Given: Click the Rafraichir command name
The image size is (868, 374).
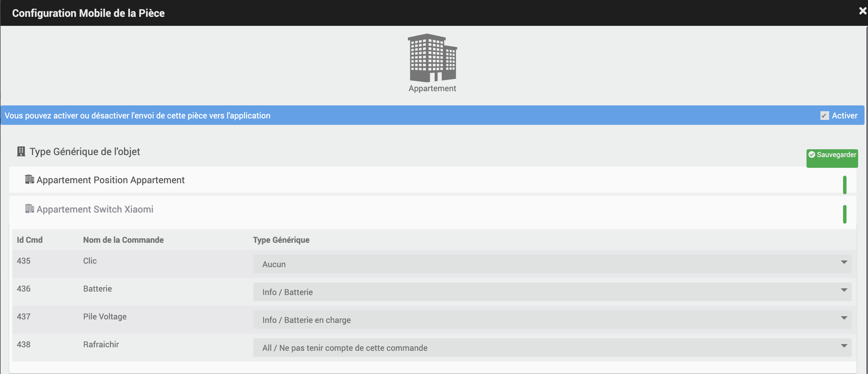Looking at the screenshot, I should pyautogui.click(x=101, y=344).
